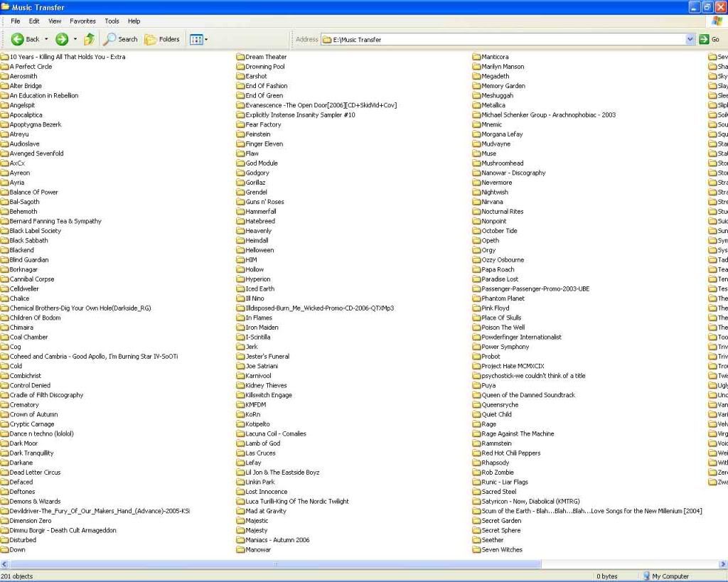Click the horizontal scrollbar left arrow
The height and width of the screenshot is (582, 728).
click(x=4, y=564)
